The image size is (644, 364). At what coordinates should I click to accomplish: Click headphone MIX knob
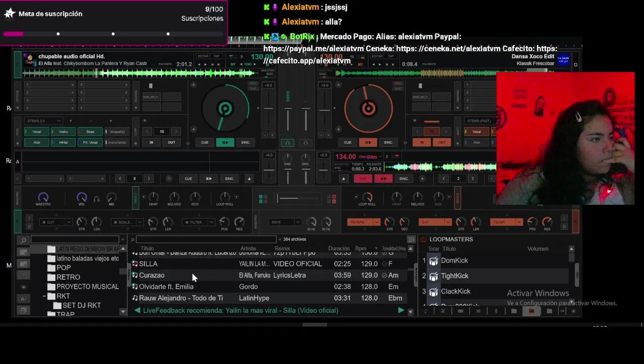[x=112, y=197]
